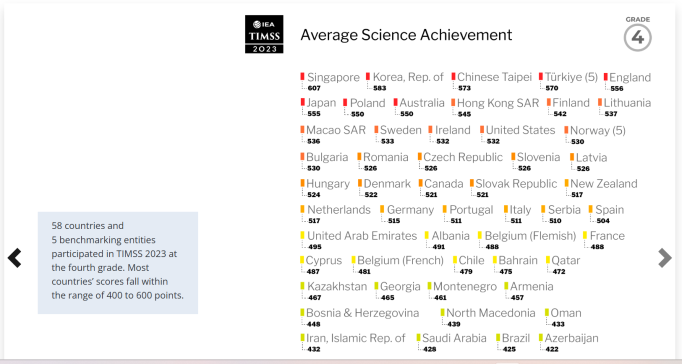Click the Korea, Rep. of label

tap(408, 77)
